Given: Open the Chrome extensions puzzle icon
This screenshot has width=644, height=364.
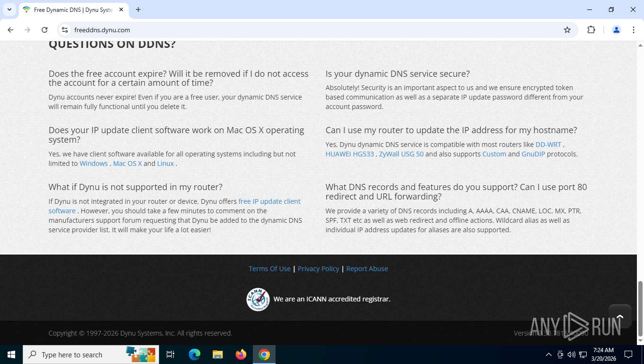Looking at the screenshot, I should (591, 30).
